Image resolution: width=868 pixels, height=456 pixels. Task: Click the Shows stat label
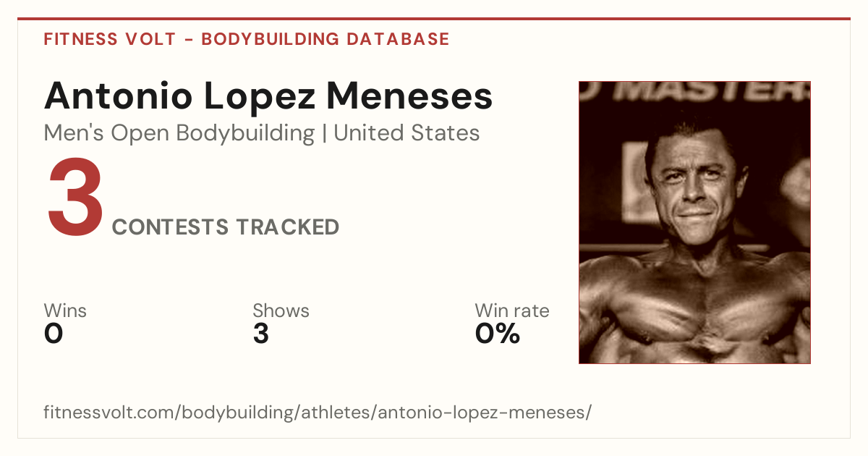coord(281,311)
